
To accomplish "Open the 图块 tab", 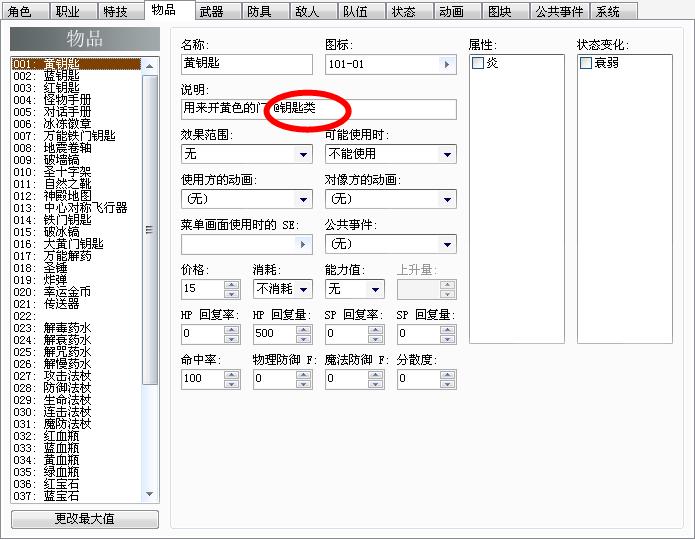I will [x=504, y=11].
